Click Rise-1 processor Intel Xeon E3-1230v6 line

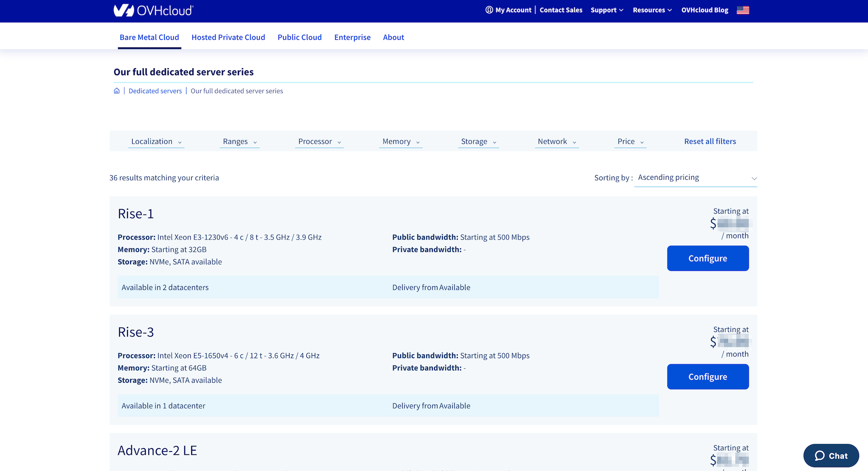(x=220, y=237)
